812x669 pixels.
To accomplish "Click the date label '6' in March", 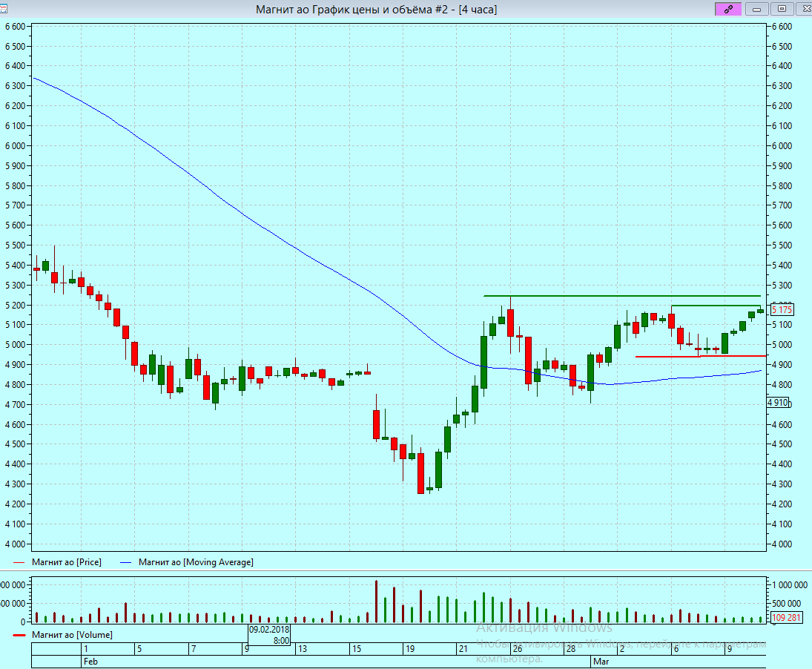I will pyautogui.click(x=676, y=648).
